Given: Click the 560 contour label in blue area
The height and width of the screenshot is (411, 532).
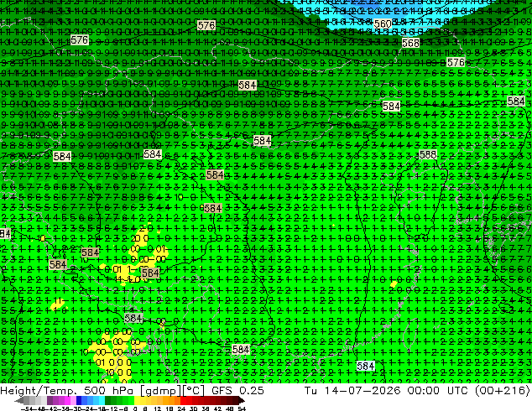Looking at the screenshot, I should point(383,23).
